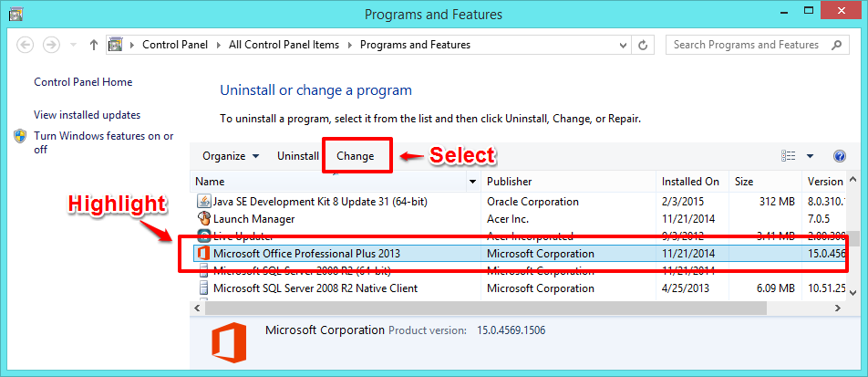Select Control Panel breadcrumb
This screenshot has height=377, width=868.
175,45
